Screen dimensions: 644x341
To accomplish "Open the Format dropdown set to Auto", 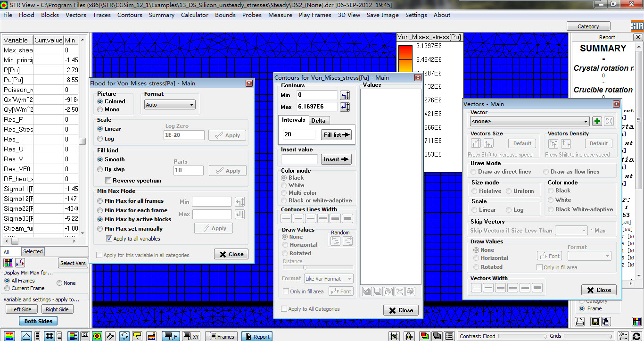I will [170, 105].
